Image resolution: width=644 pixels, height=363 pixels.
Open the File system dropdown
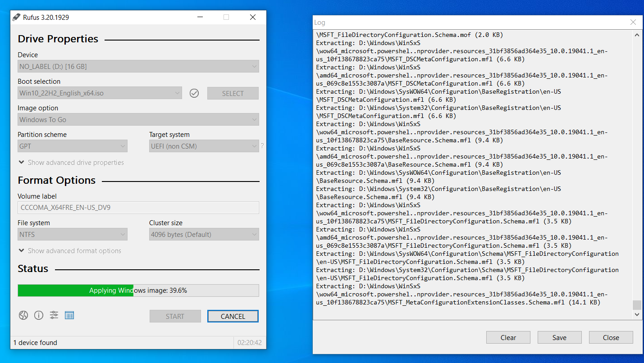pos(72,234)
